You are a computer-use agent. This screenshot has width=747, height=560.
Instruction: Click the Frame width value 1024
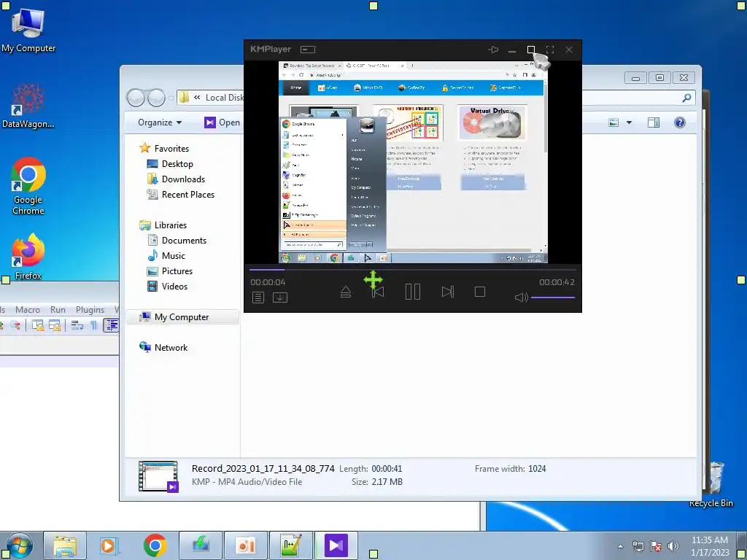[537, 469]
